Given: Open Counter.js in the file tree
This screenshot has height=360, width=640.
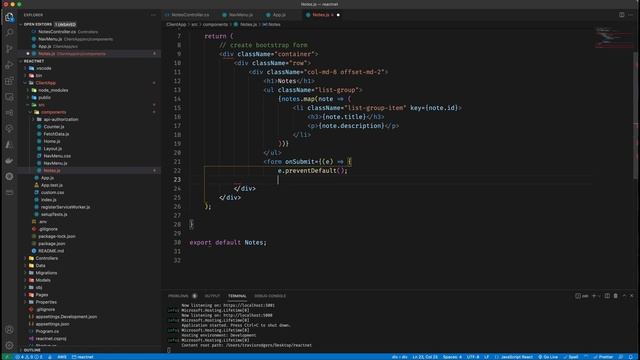Looking at the screenshot, I should (53, 127).
